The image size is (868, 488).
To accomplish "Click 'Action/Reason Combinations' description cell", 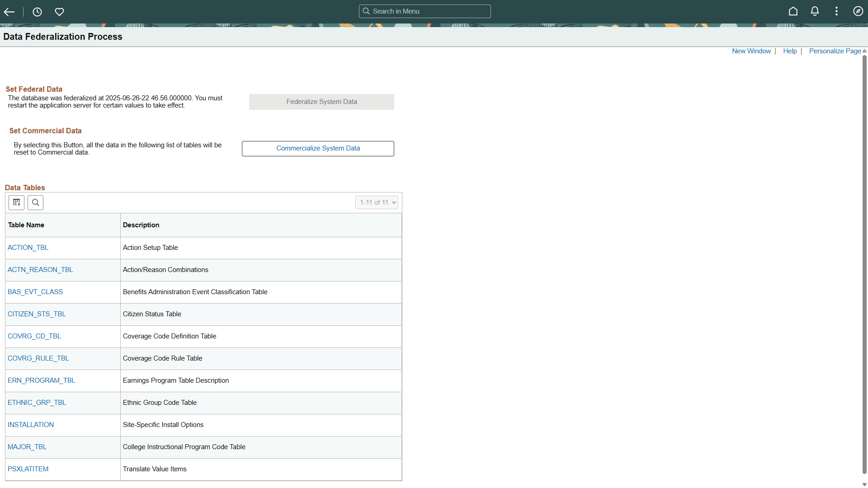I will click(x=261, y=270).
